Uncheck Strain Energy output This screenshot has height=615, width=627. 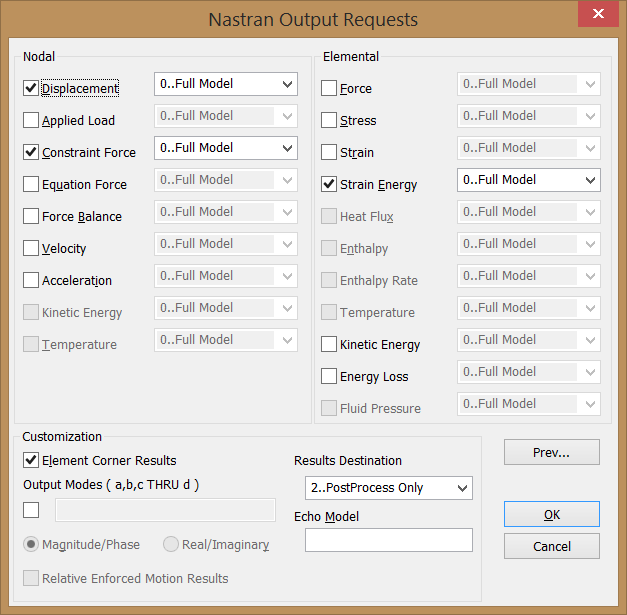coord(329,184)
